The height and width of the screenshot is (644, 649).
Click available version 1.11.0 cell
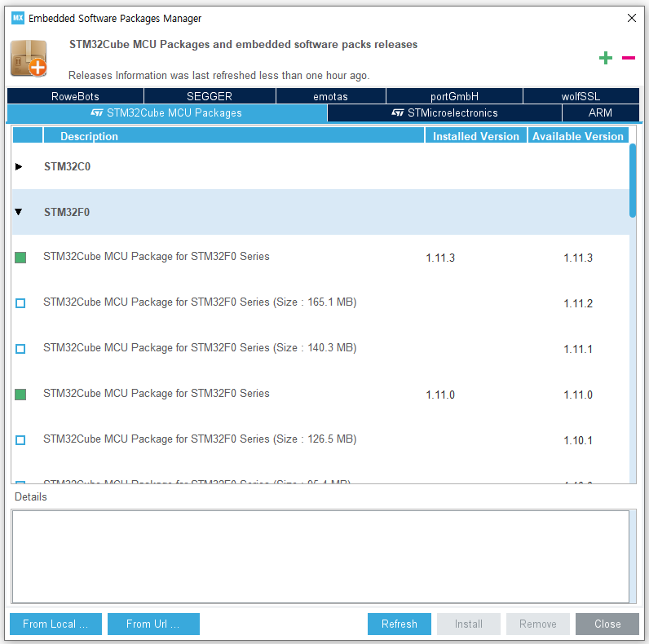(578, 395)
